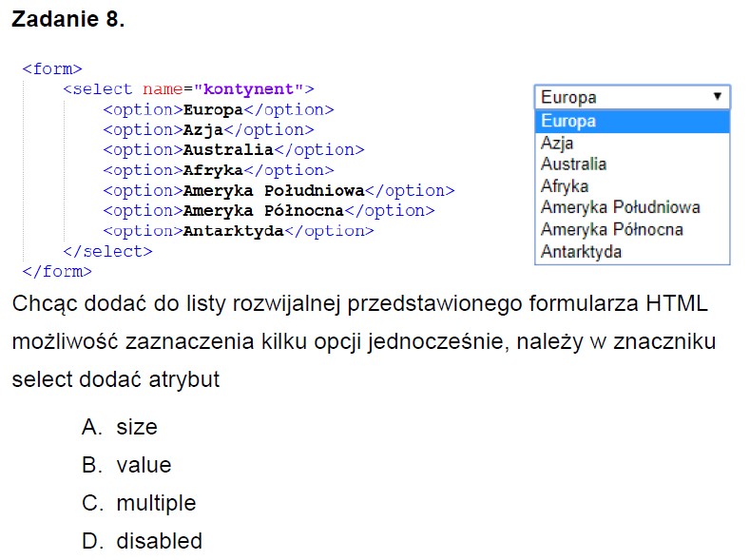Click the closing </select> tag in the code
750x560 pixels.
pos(107,251)
